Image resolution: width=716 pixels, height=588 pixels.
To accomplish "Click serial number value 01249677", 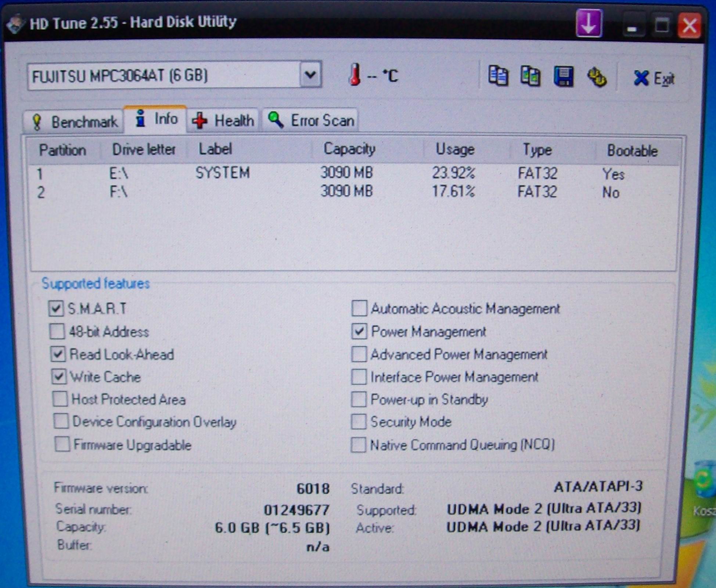I will (297, 510).
